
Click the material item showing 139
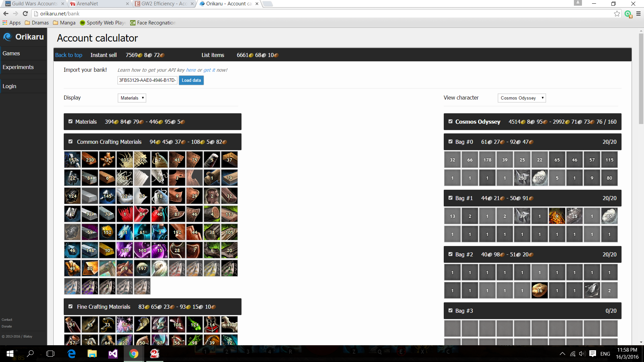90,214
